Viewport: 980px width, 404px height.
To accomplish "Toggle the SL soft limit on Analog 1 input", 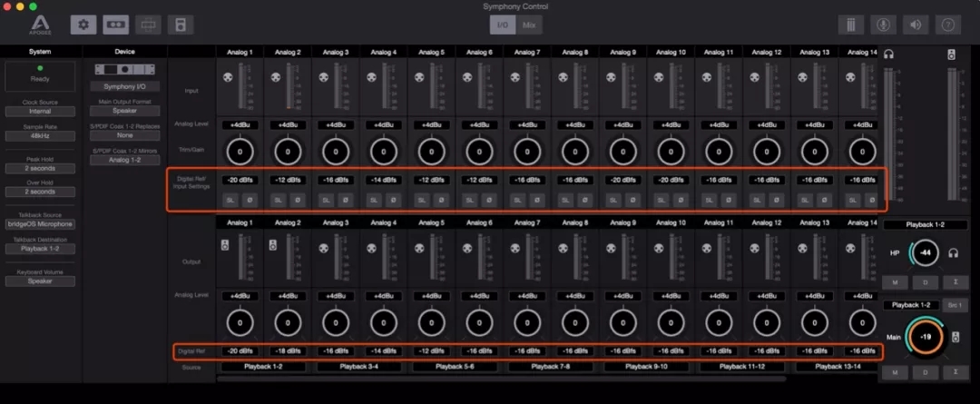I will (230, 199).
